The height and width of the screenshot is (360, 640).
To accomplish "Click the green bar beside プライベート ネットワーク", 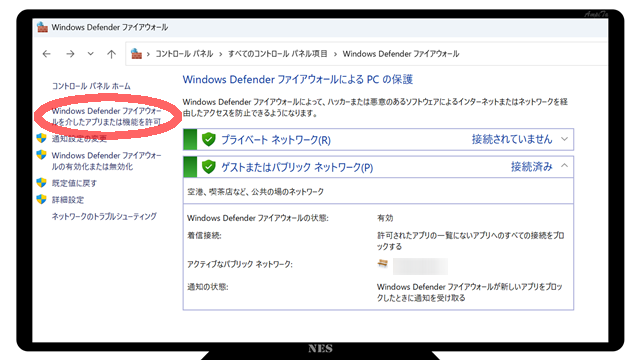I will click(190, 140).
